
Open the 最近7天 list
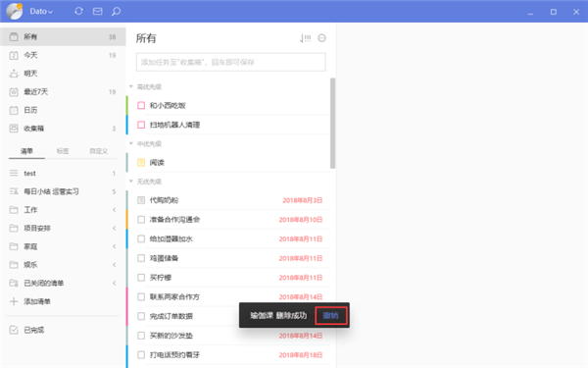tap(63, 92)
